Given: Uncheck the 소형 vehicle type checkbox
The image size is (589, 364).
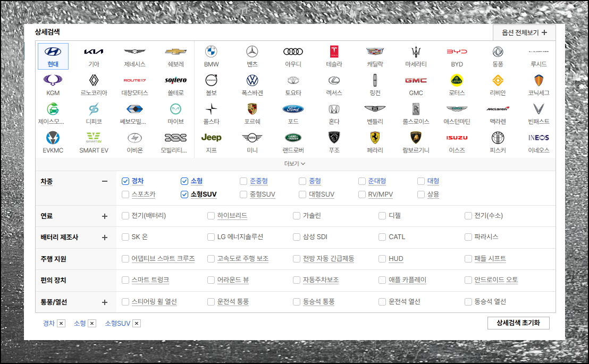Looking at the screenshot, I should tap(184, 181).
